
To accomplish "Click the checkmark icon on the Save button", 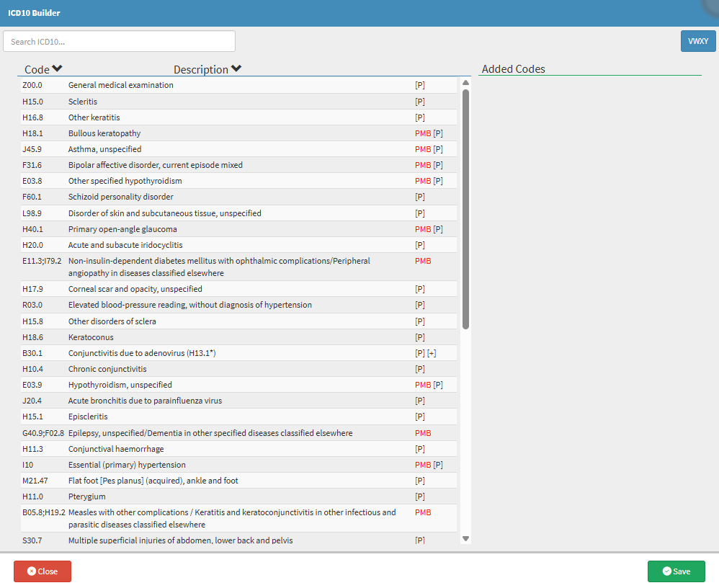I will 666,571.
